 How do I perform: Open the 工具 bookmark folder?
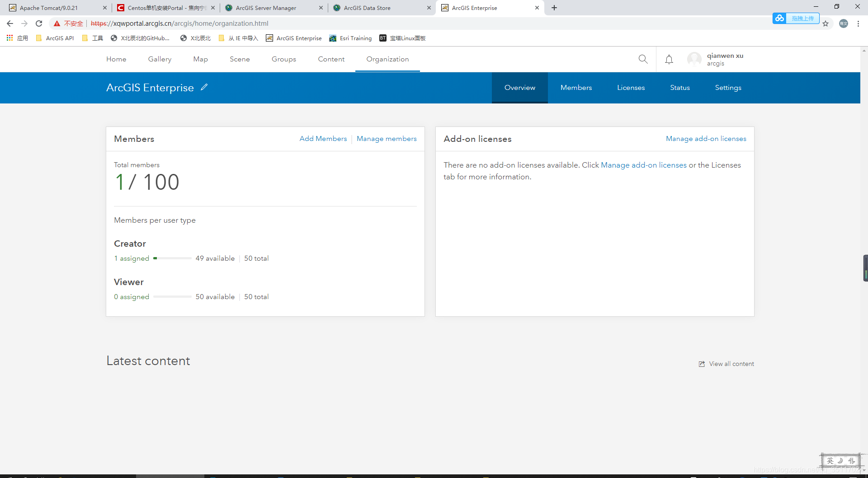pos(93,38)
